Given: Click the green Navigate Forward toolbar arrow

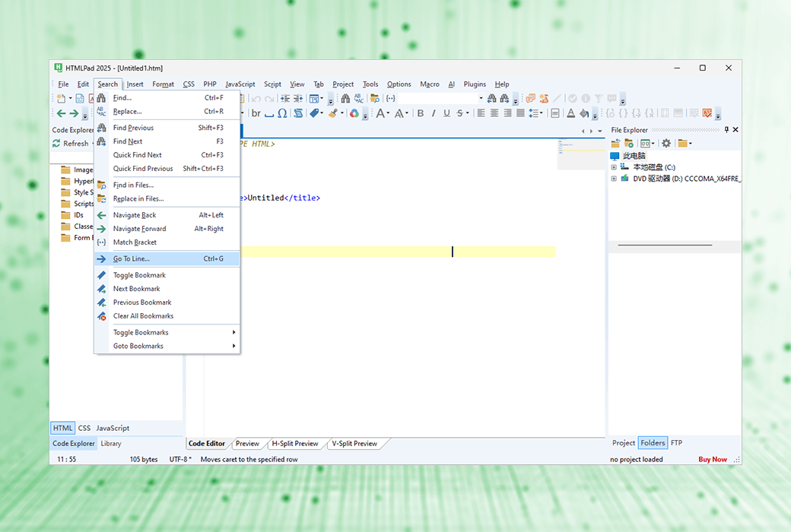Looking at the screenshot, I should (x=74, y=113).
